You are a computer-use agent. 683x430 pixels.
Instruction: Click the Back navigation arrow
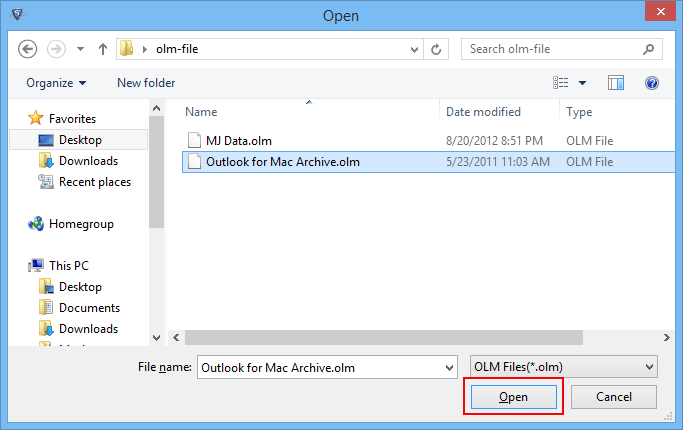click(x=27, y=49)
